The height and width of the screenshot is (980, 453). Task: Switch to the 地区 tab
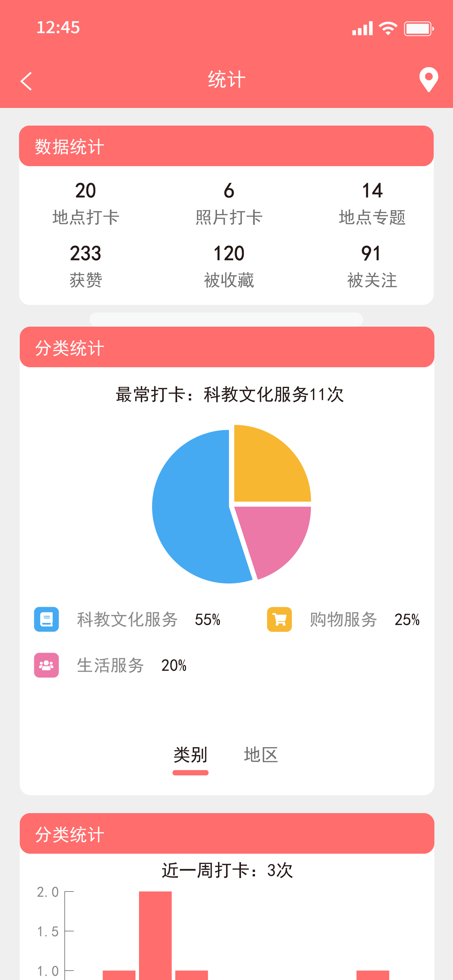[261, 755]
